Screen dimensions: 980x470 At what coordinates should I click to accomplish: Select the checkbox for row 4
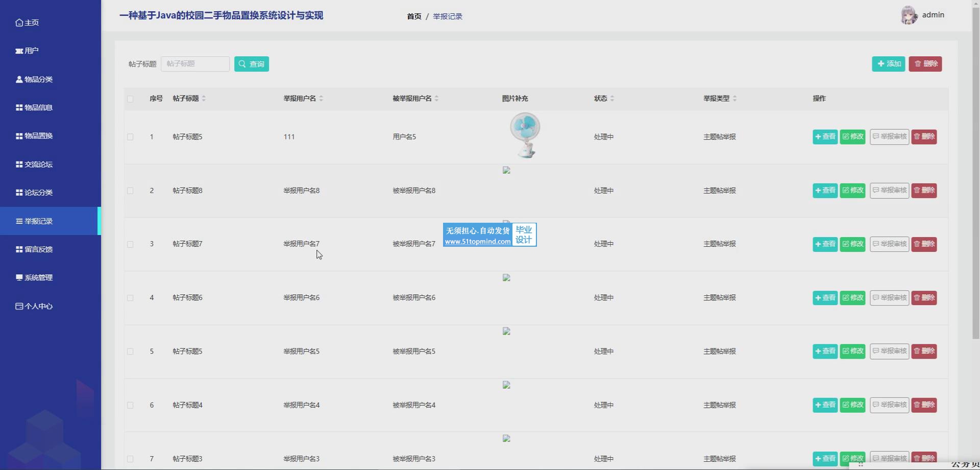130,298
